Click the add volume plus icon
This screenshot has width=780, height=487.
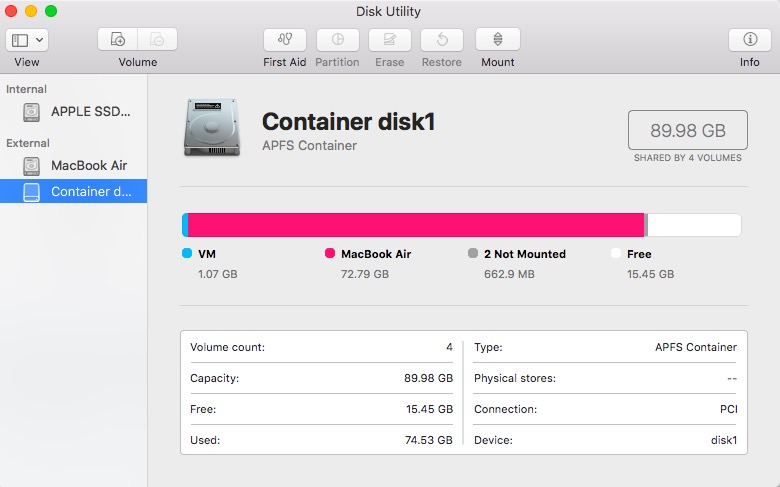coord(118,40)
